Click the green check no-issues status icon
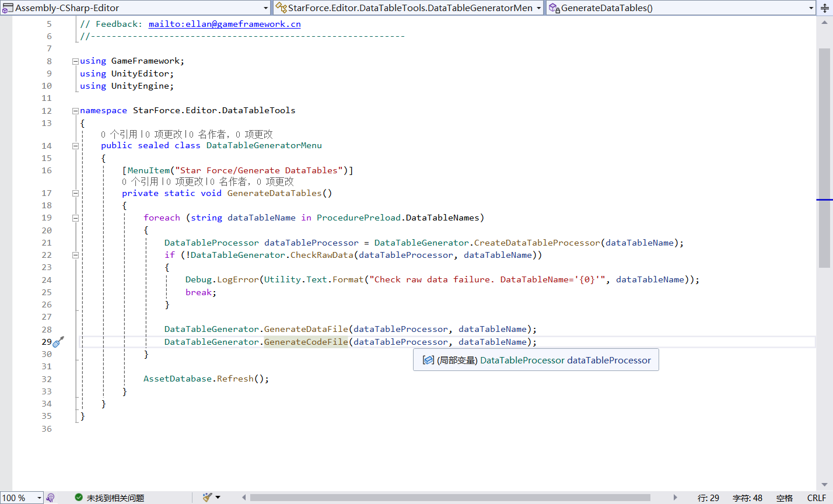The image size is (833, 504). (79, 498)
